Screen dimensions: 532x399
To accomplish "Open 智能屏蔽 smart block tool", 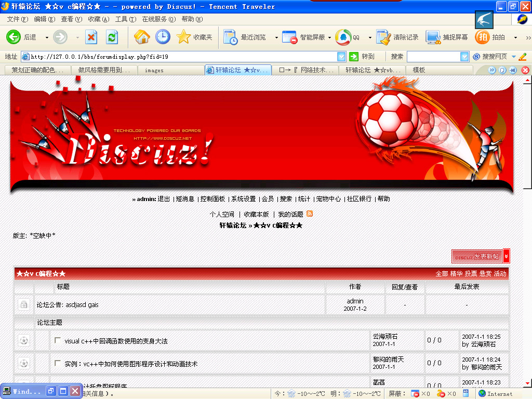I will pyautogui.click(x=303, y=37).
